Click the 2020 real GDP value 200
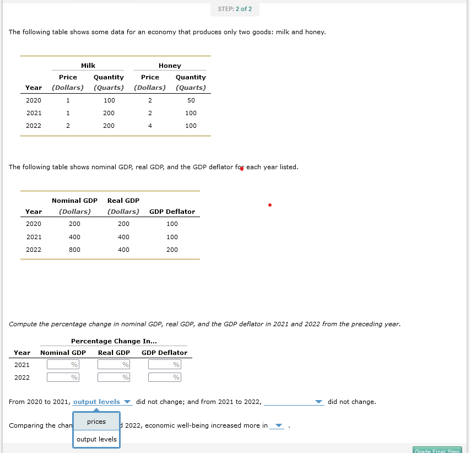476x453 pixels. click(x=123, y=224)
